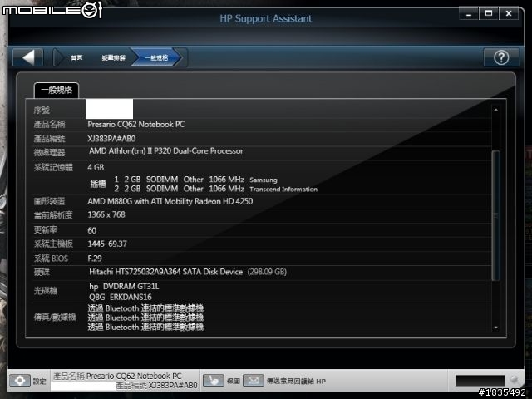Click refresh rate value 60

tap(92, 231)
